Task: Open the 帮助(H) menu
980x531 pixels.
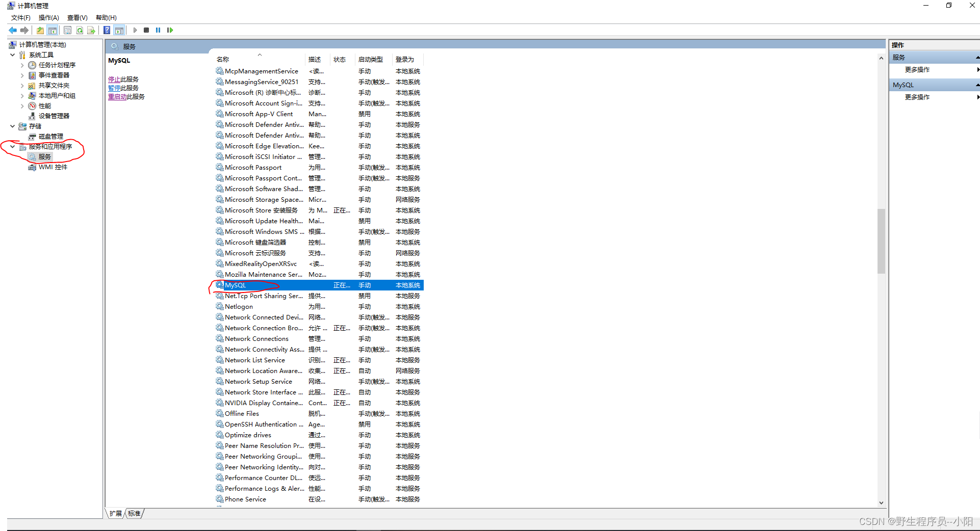Action: [106, 17]
